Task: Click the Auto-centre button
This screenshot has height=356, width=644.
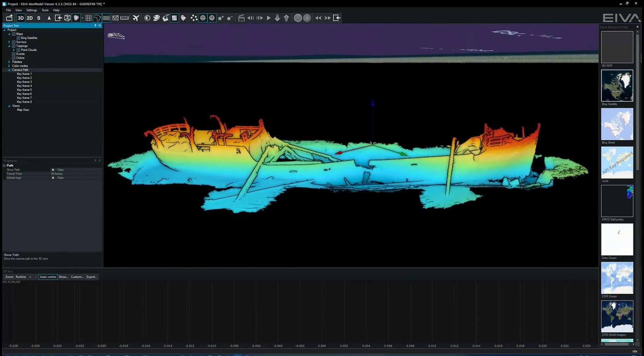Action: (48, 277)
